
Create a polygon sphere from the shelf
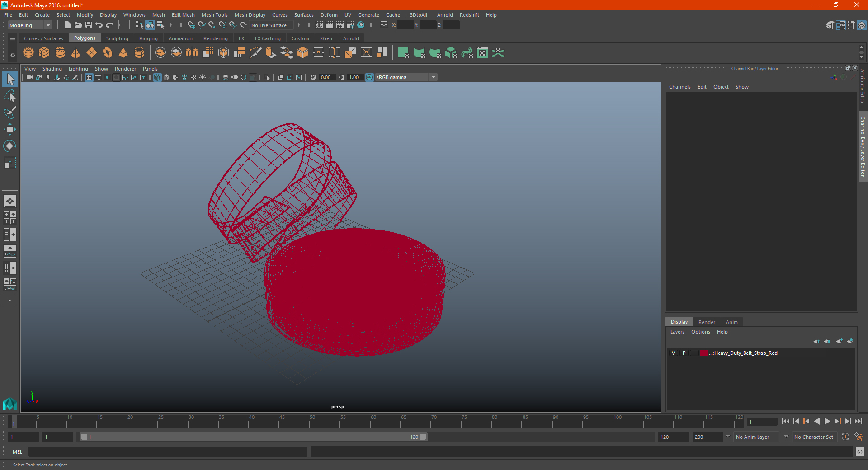28,53
